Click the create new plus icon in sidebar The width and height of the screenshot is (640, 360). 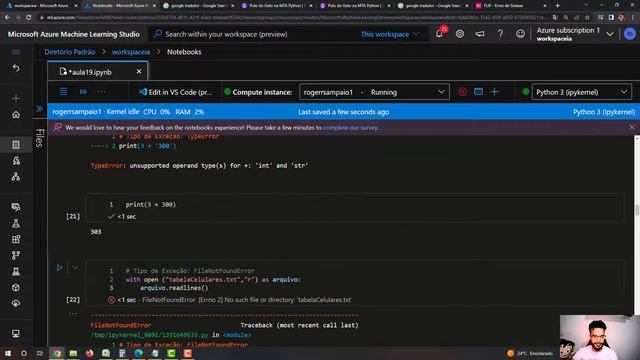[x=16, y=98]
